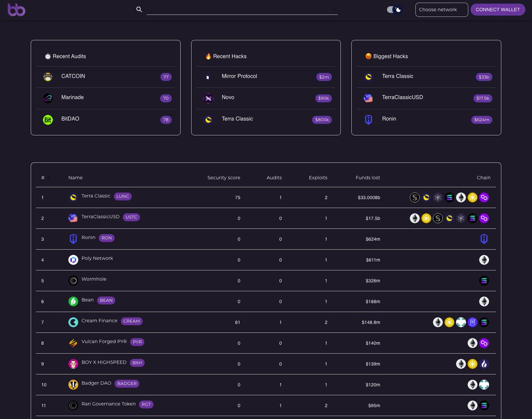The width and height of the screenshot is (532, 419).
Task: Click the Wormhole logo in table
Action: click(73, 281)
